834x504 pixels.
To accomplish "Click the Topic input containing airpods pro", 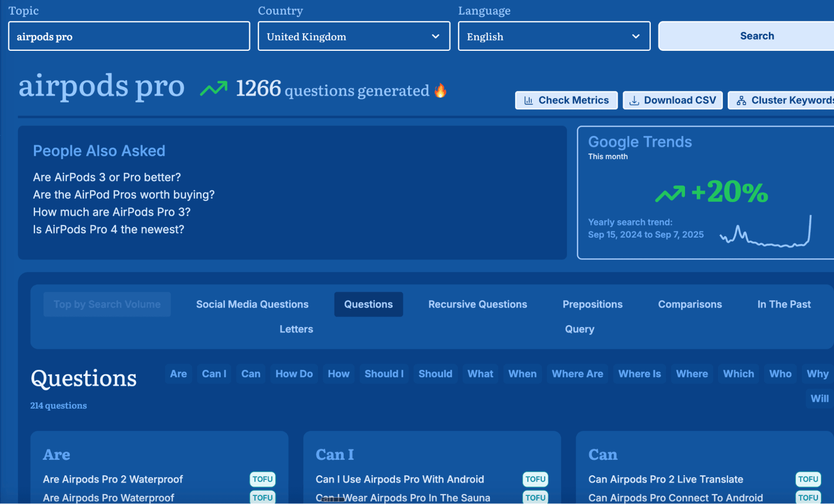I will pos(129,36).
